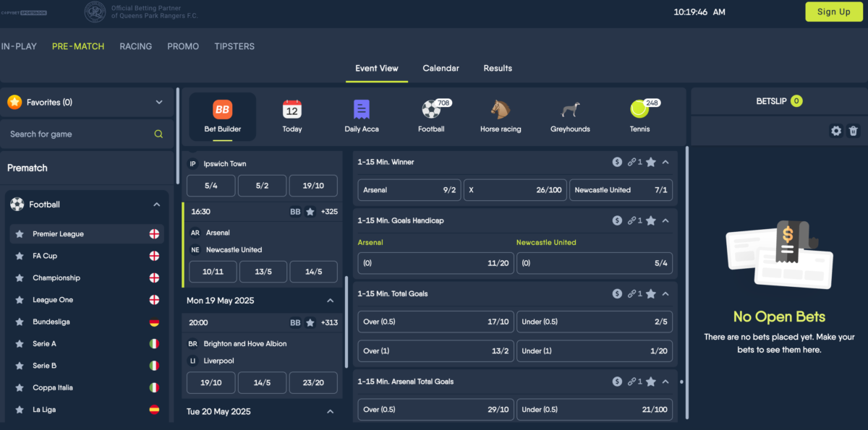Open the TIPSTERS page
The width and height of the screenshot is (868, 430).
click(x=234, y=46)
